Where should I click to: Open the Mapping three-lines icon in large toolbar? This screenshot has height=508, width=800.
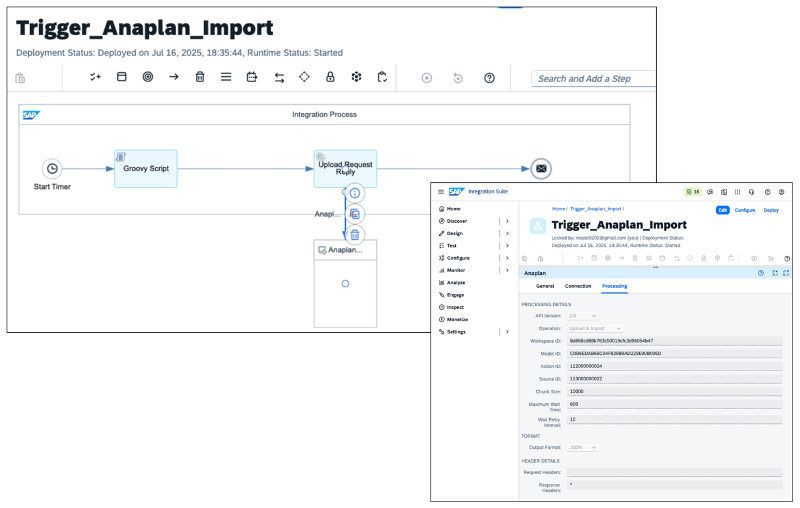click(226, 77)
